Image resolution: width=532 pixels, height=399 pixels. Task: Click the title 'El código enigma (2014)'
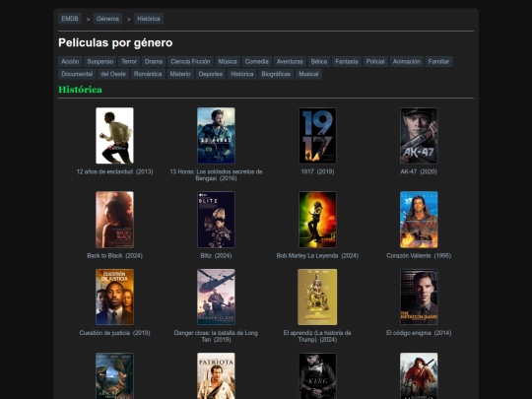(419, 333)
